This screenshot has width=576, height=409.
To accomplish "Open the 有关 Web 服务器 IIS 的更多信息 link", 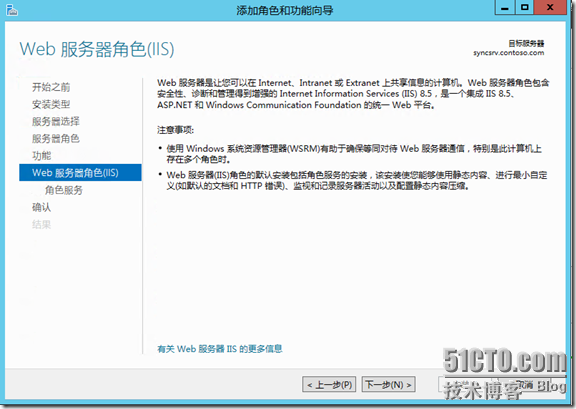I will tap(220, 349).
